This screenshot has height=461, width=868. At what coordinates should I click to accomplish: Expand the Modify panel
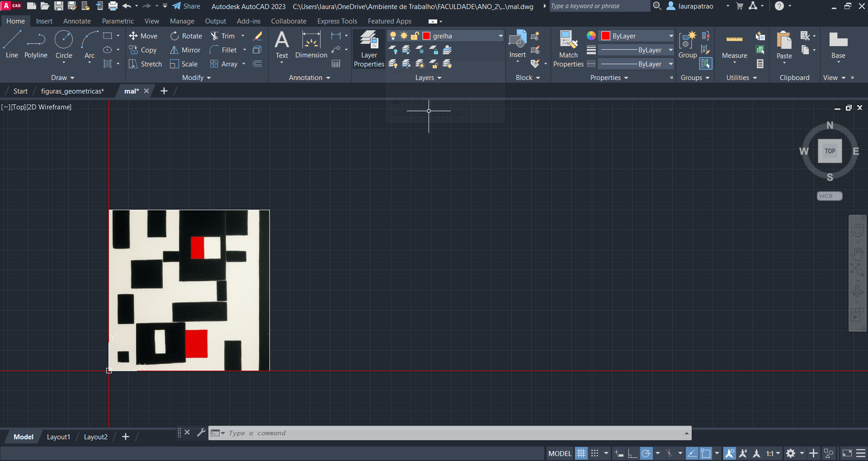click(x=196, y=78)
